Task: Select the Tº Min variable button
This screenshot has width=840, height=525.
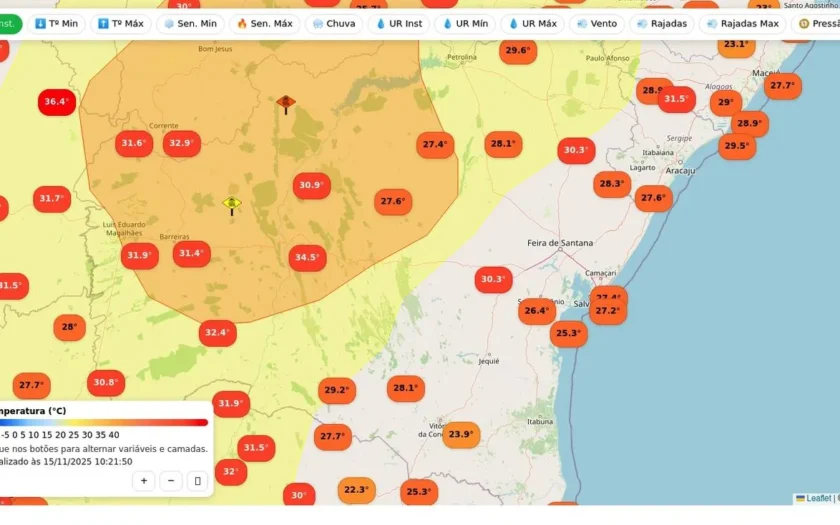Action: (56, 24)
